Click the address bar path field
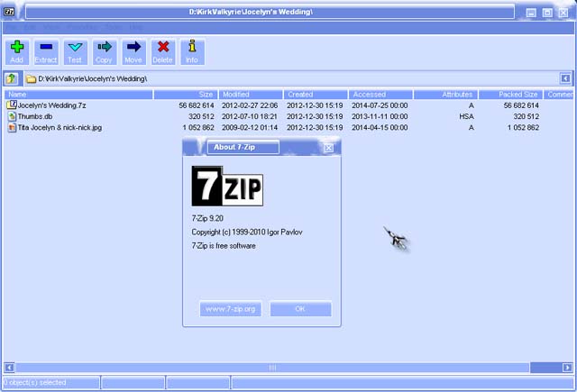The width and height of the screenshot is (577, 392). [x=290, y=78]
